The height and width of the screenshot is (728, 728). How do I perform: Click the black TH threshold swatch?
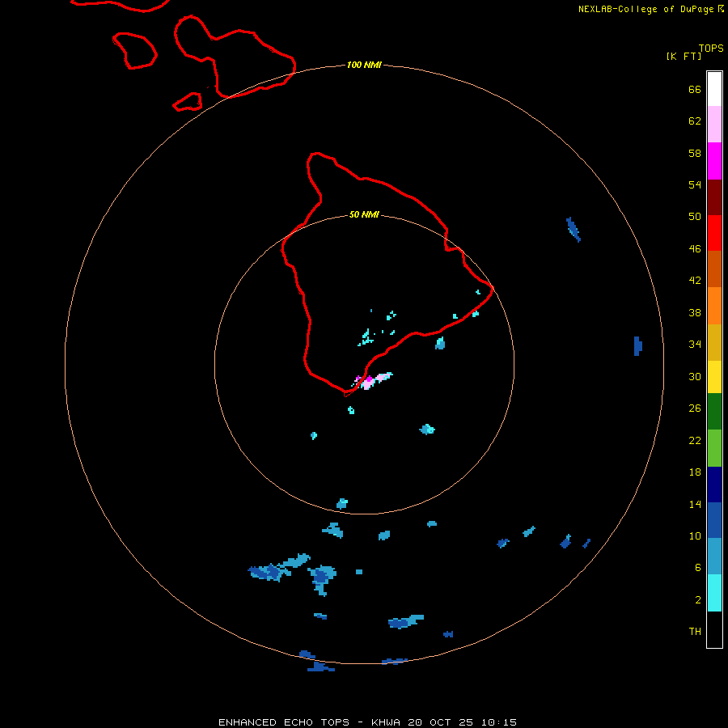tap(714, 629)
